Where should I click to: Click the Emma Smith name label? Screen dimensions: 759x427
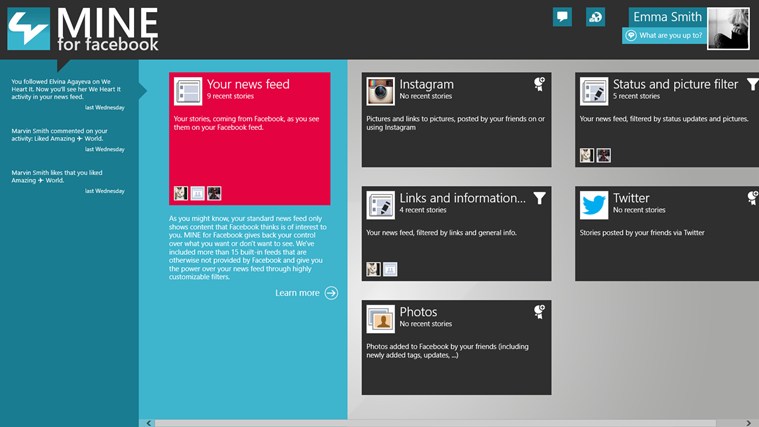[667, 17]
